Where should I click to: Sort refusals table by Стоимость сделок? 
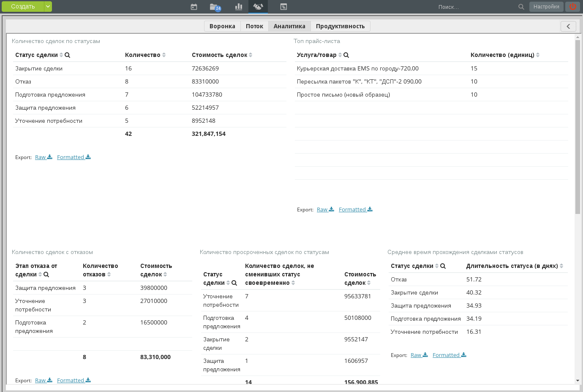(x=165, y=274)
